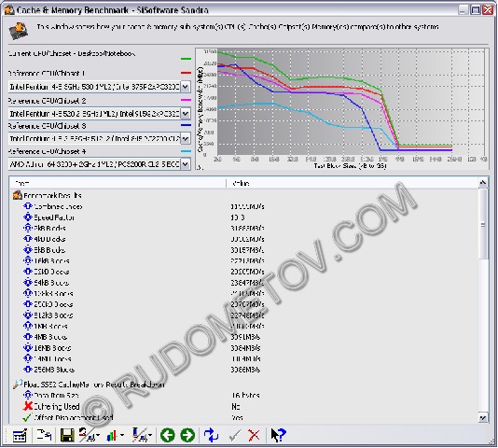Go forward with green right arrow
This screenshot has width=498, height=448.
pos(187,435)
